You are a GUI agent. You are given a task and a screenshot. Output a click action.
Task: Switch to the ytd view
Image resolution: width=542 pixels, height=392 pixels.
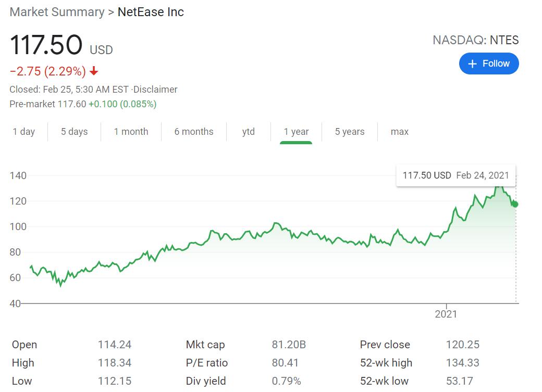249,132
